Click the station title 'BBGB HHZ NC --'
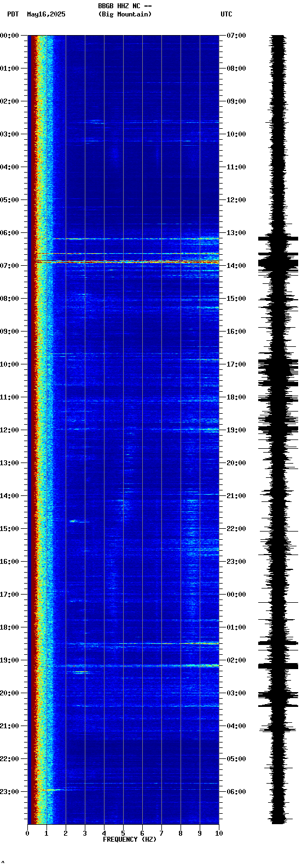Screen dimensions: 302x868 click(125, 6)
